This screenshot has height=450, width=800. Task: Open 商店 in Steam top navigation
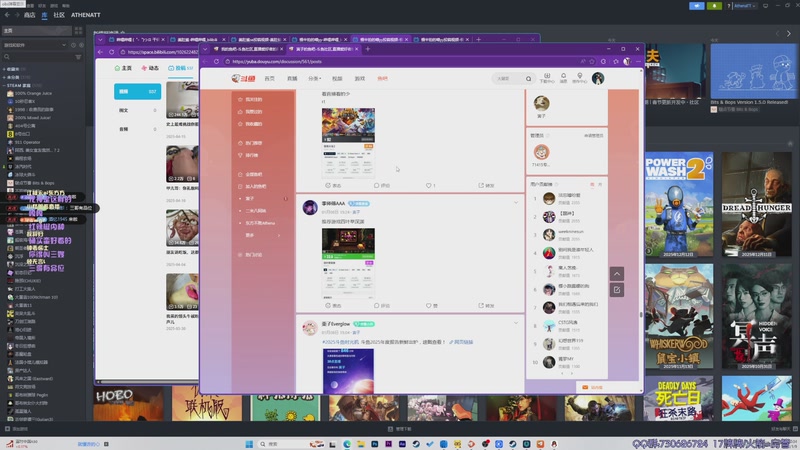tap(30, 15)
